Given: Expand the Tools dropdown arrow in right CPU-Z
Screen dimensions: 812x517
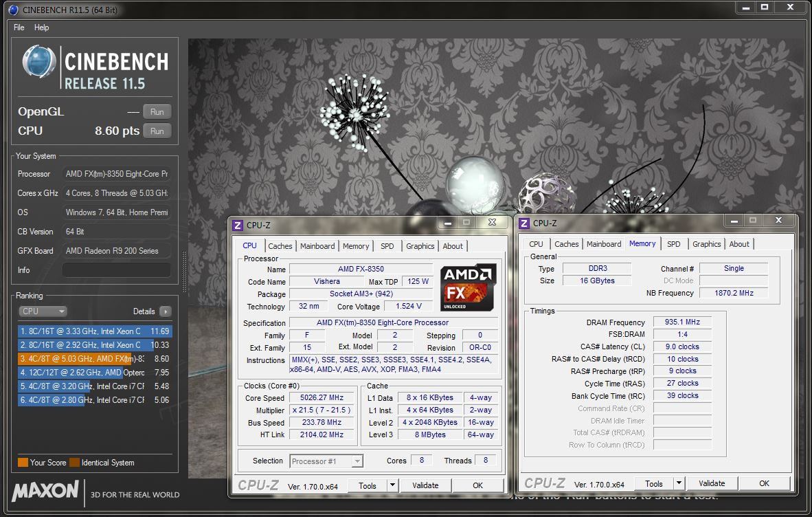Looking at the screenshot, I should tap(679, 483).
